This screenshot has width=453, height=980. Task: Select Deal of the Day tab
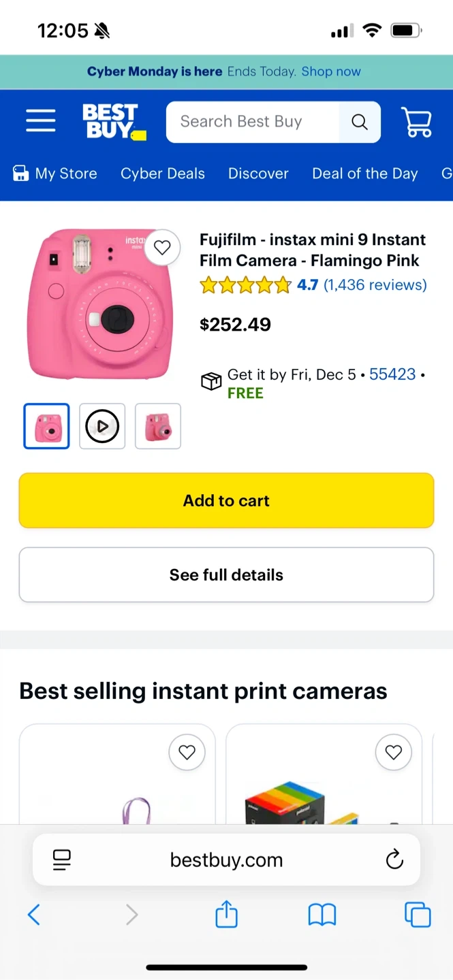[x=364, y=174]
